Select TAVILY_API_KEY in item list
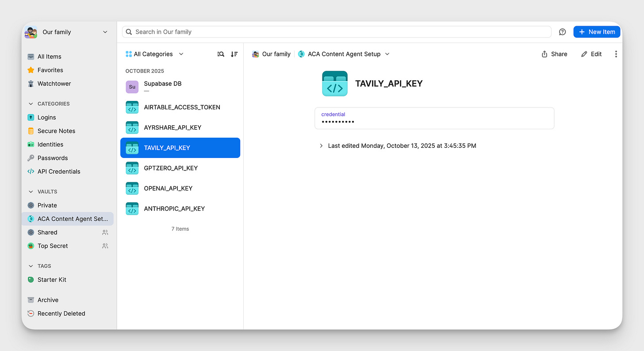Viewport: 644px width, 351px height. click(180, 148)
